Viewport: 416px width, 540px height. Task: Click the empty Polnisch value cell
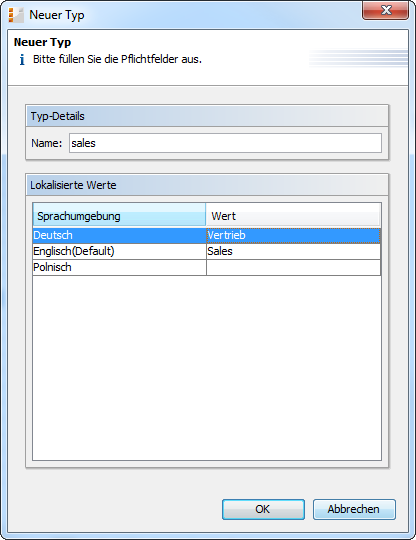[293, 267]
